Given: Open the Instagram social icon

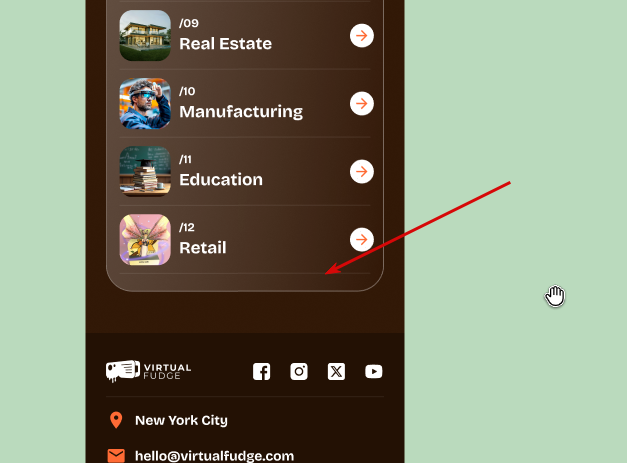Looking at the screenshot, I should (299, 371).
